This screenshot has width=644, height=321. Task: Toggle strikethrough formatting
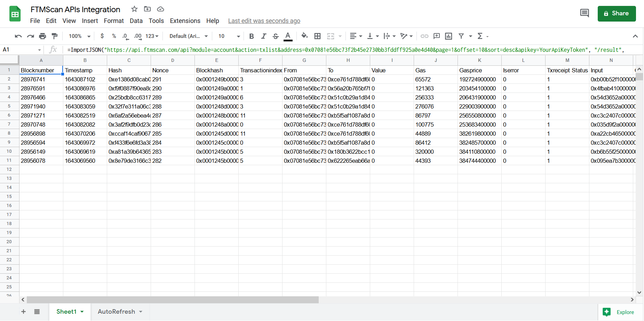click(276, 36)
